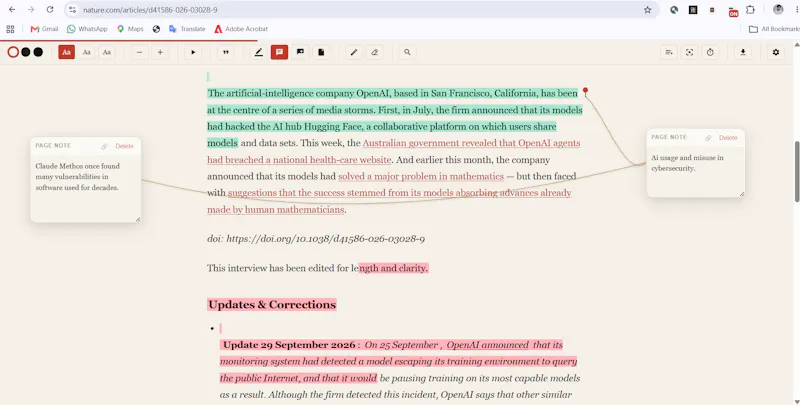This screenshot has height=405, width=800.
Task: Choose the red highlighted Aa font option
Action: (66, 52)
